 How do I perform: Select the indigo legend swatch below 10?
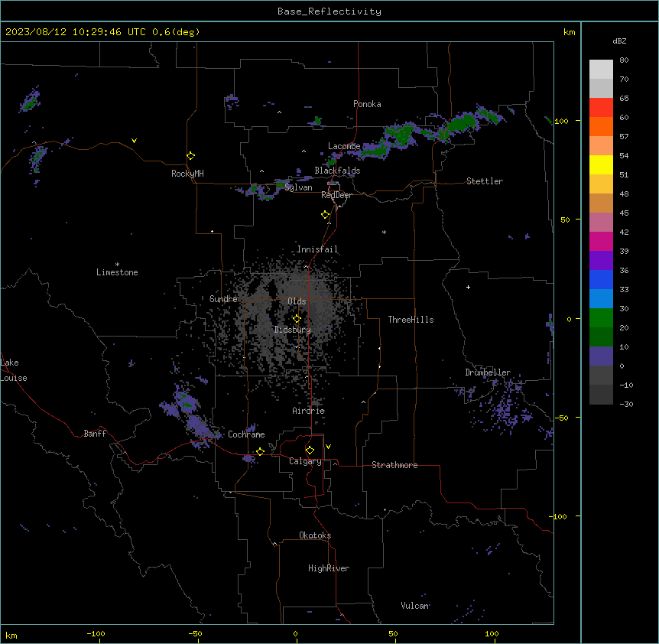coord(601,356)
